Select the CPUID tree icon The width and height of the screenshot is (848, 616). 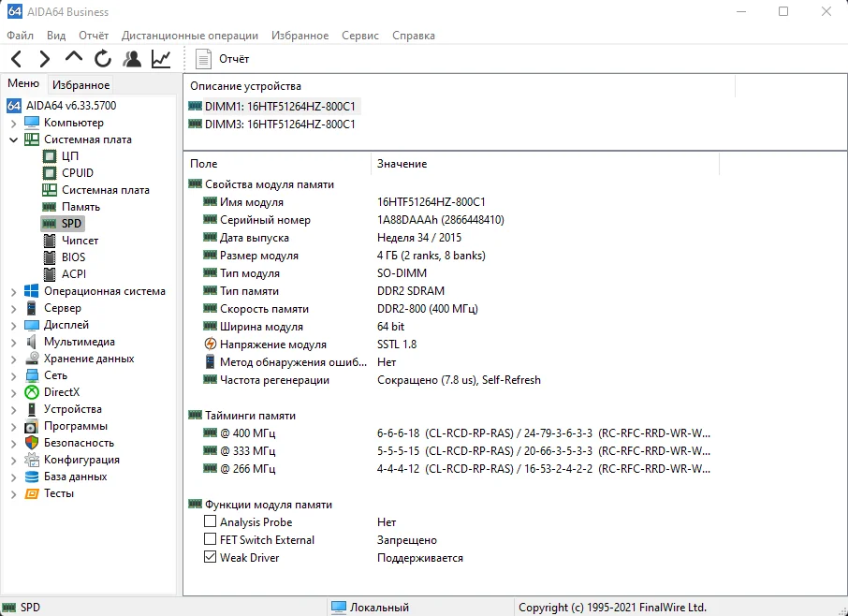coord(50,173)
